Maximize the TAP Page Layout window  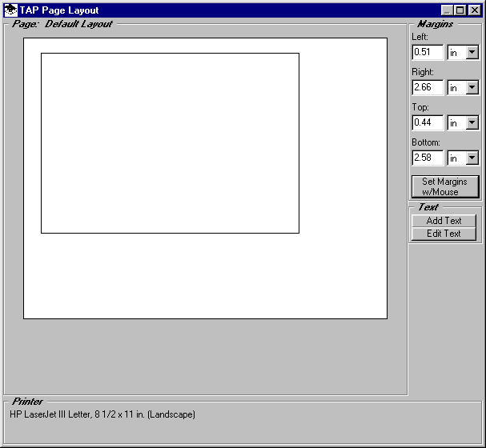pos(460,10)
